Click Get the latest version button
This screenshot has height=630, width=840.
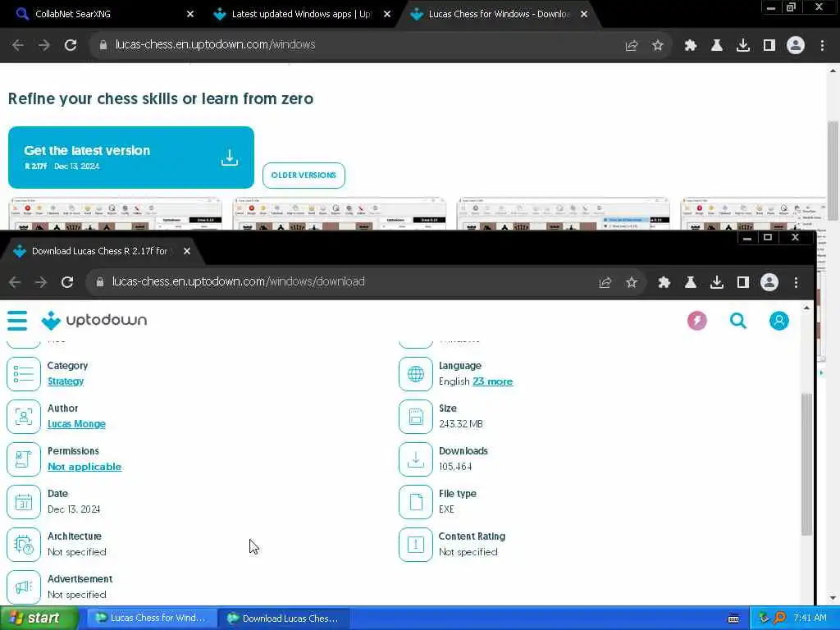click(x=131, y=157)
